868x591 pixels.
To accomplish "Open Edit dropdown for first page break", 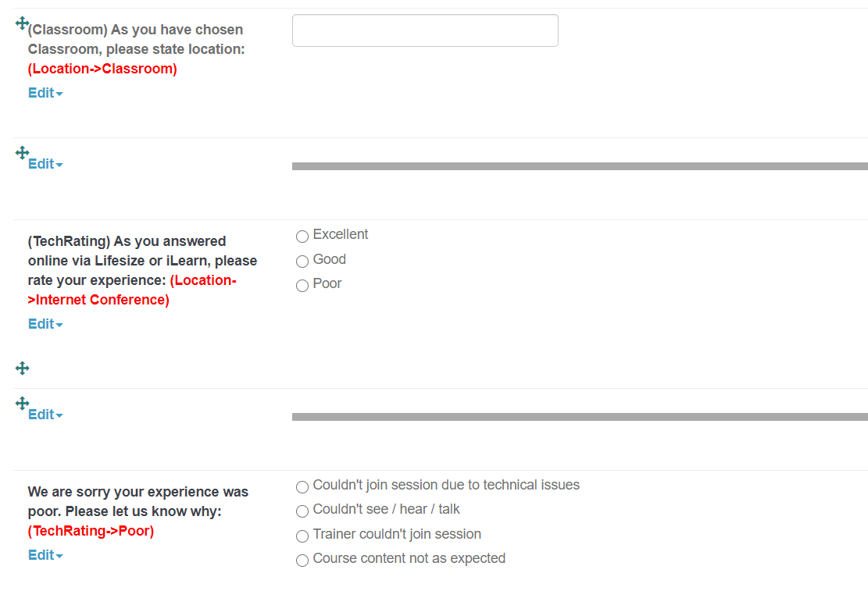I will coord(45,165).
